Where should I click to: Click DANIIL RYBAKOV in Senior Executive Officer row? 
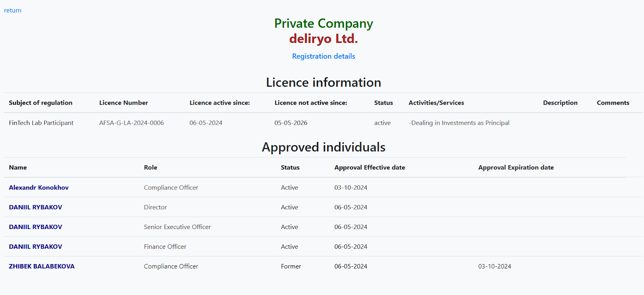pyautogui.click(x=35, y=227)
